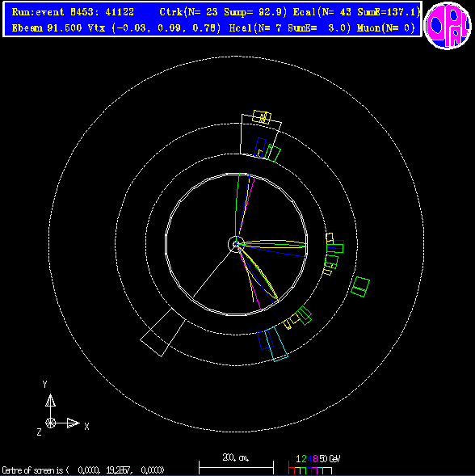Image resolution: width=475 pixels, height=476 pixels.
Task: Click the Centre of screen coordinates text
Action: pyautogui.click(x=83, y=470)
